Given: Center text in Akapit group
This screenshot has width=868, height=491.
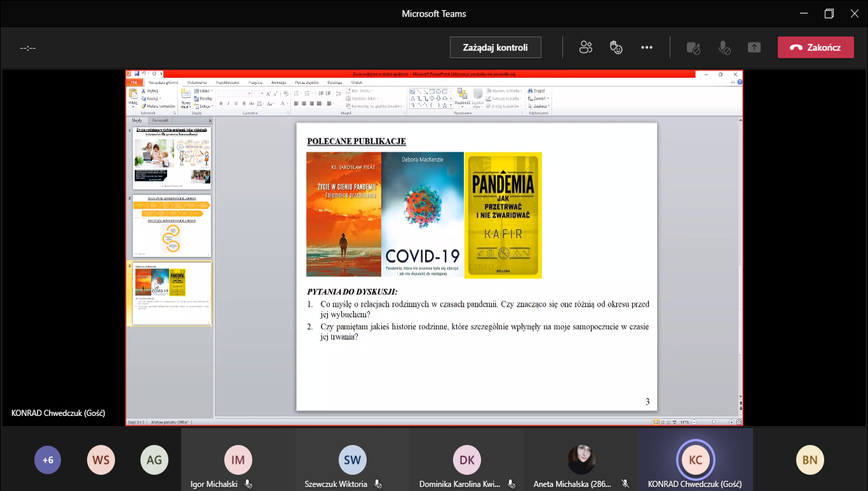Looking at the screenshot, I should [x=304, y=104].
